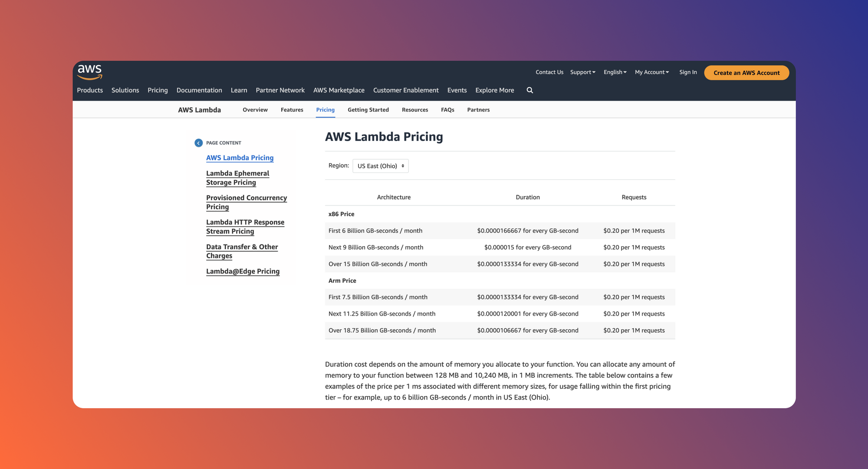Image resolution: width=868 pixels, height=469 pixels.
Task: Switch to the Resources tab
Action: click(x=415, y=110)
